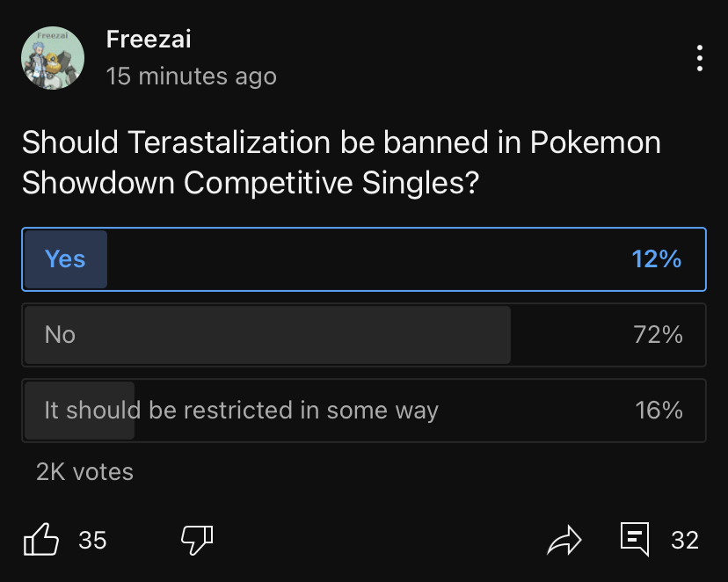The height and width of the screenshot is (582, 728).
Task: Click the 35 likes count
Action: 92,540
